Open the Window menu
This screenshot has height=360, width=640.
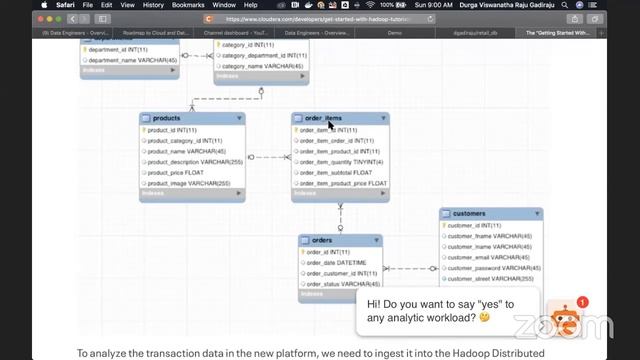tap(224, 5)
